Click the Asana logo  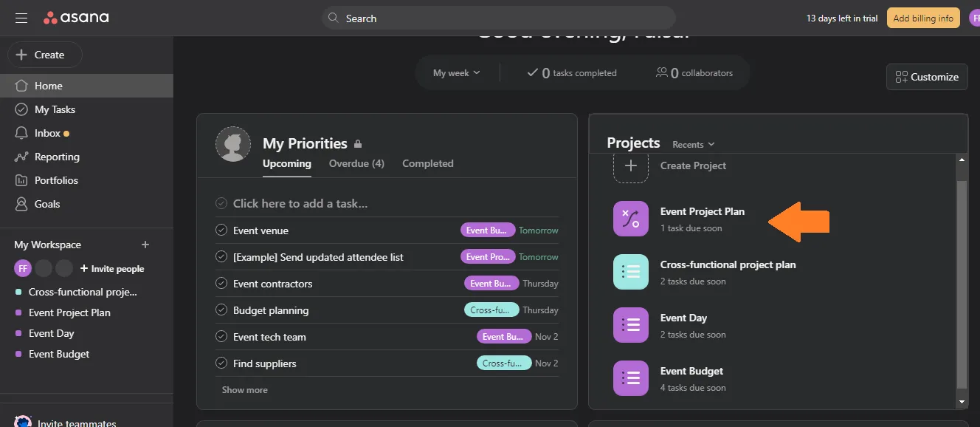(76, 18)
